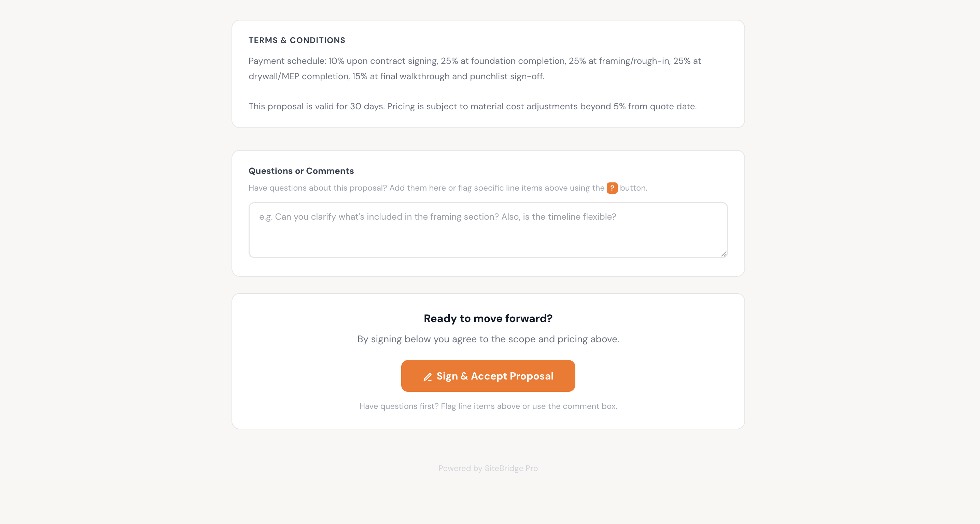
Task: Click the Questions or Comments card panel
Action: click(488, 213)
